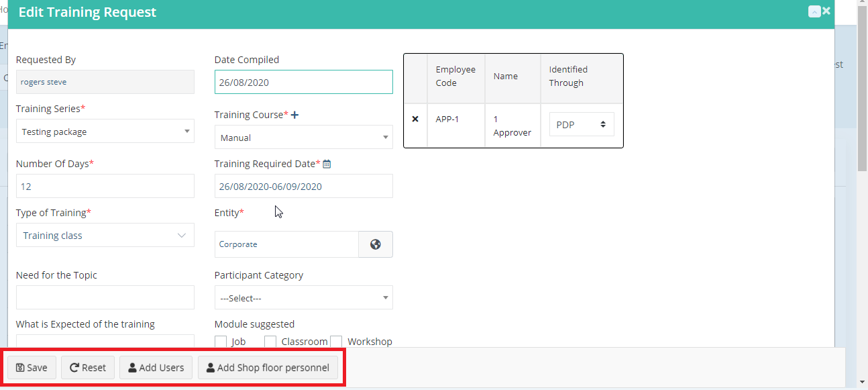The image size is (868, 390).
Task: Click What is Expected of the training label
Action: [85, 324]
